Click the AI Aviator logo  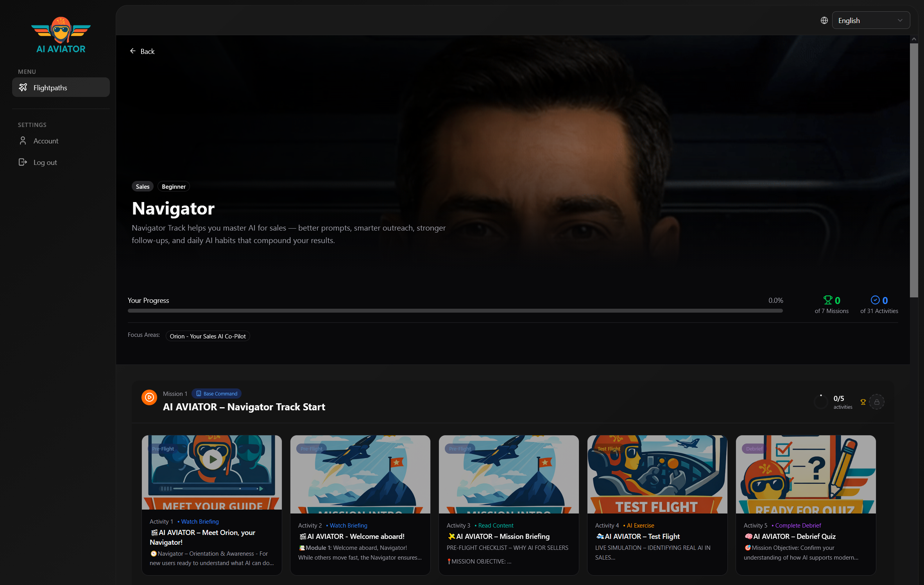coord(61,35)
